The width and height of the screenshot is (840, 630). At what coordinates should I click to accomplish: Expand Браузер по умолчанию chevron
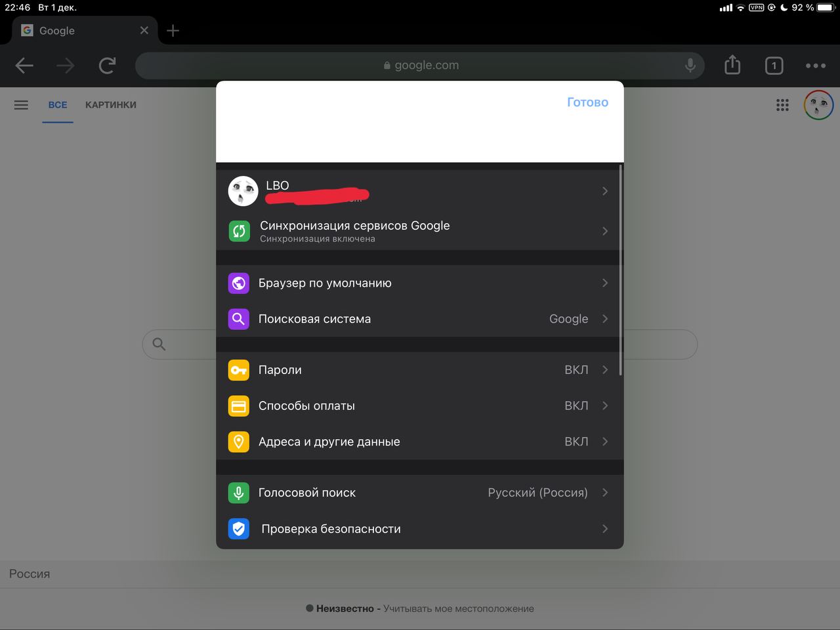(605, 283)
